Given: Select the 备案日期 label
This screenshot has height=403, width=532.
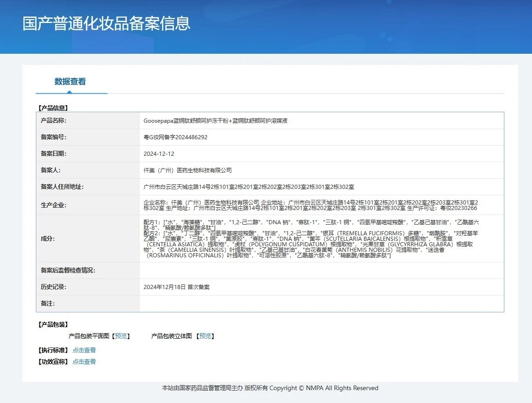Looking at the screenshot, I should (54, 153).
